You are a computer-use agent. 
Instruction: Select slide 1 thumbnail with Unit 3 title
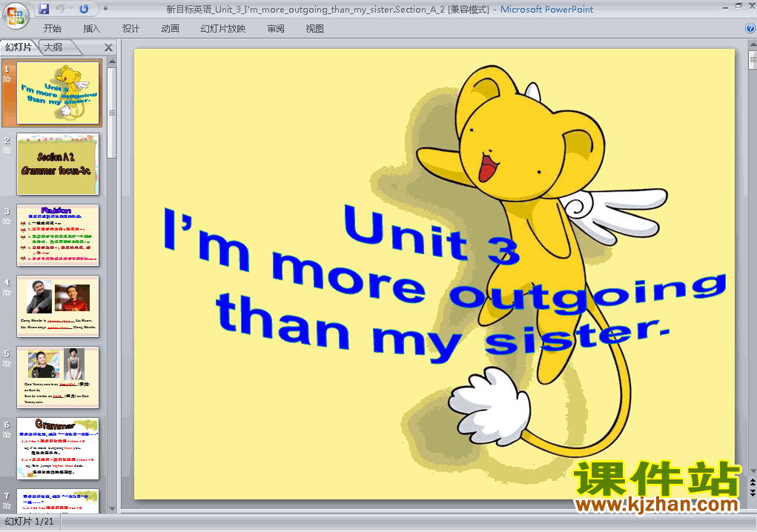tap(58, 93)
